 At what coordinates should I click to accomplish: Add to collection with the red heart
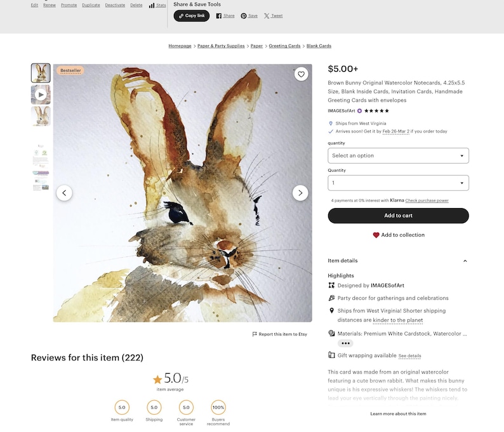398,235
